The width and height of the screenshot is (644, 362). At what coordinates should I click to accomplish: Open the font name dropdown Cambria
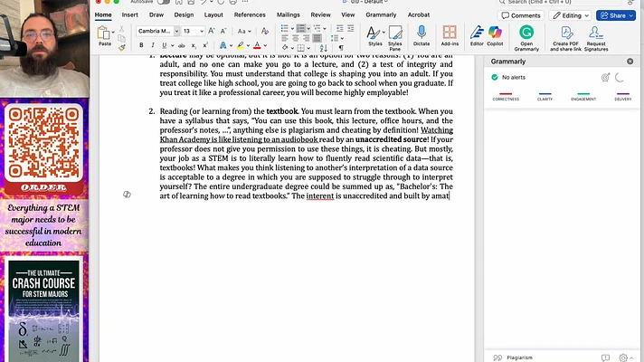(176, 32)
